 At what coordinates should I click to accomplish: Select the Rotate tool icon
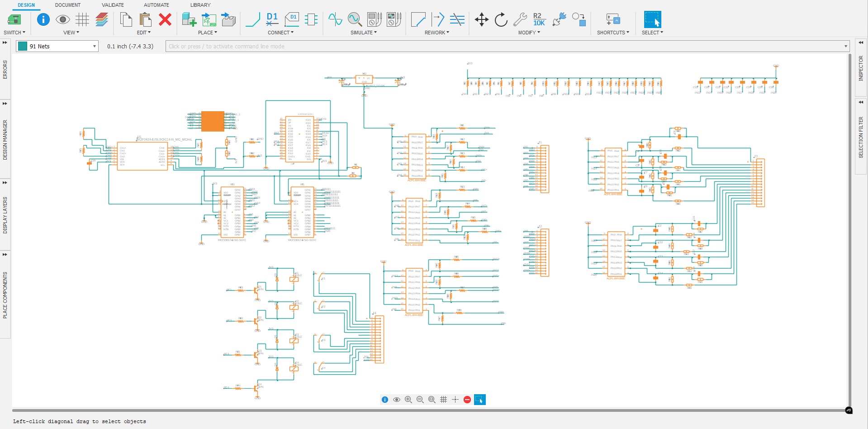click(x=501, y=19)
